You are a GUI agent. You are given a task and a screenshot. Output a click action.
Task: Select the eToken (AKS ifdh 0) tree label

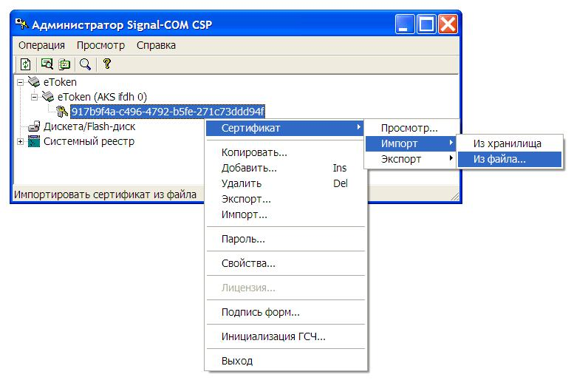(102, 97)
